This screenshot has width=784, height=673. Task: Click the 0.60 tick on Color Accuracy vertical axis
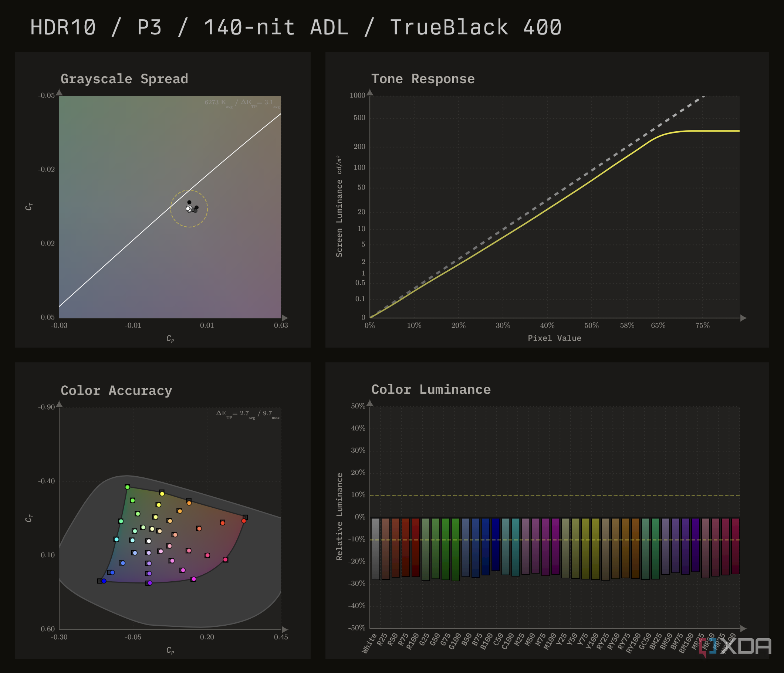point(48,629)
